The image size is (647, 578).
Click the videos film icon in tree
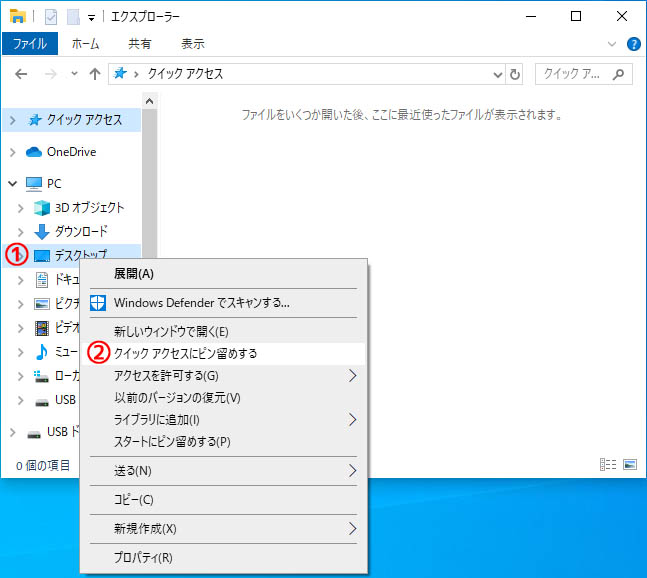pyautogui.click(x=42, y=328)
